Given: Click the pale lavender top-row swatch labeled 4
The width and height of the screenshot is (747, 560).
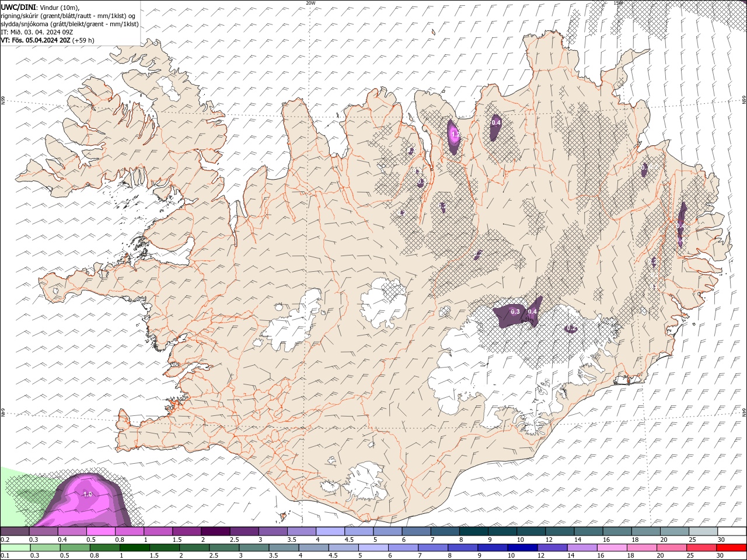Looking at the screenshot, I should click(330, 531).
